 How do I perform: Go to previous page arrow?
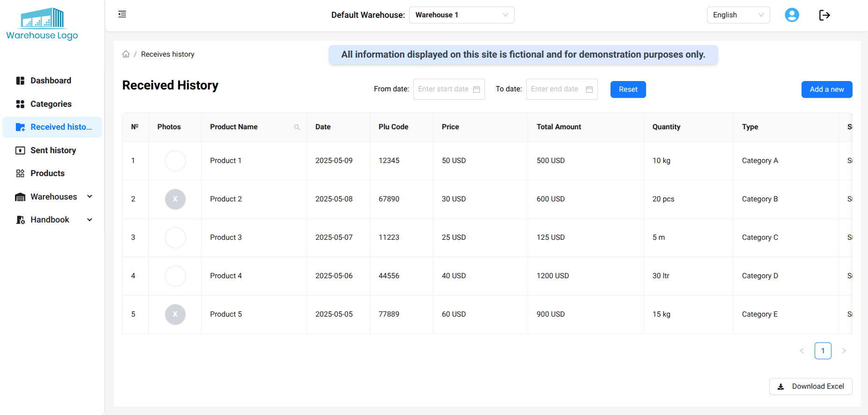click(x=802, y=351)
